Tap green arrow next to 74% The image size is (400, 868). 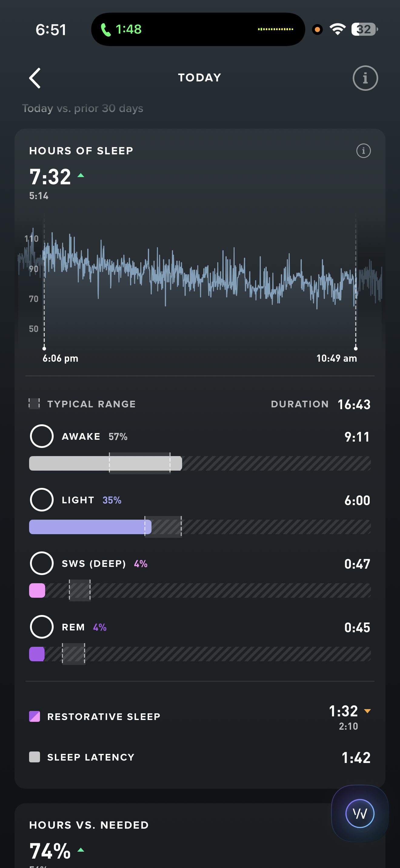(81, 850)
